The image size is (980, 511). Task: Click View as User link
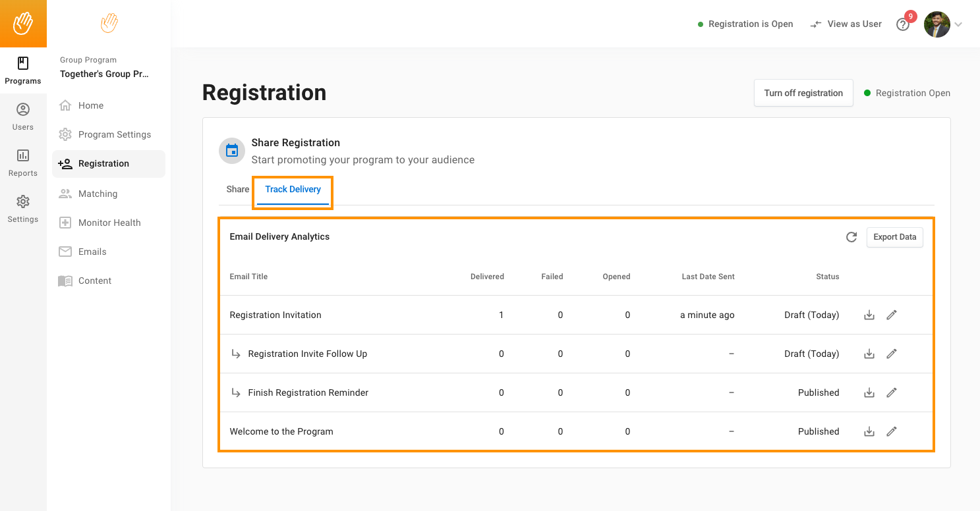click(x=846, y=24)
